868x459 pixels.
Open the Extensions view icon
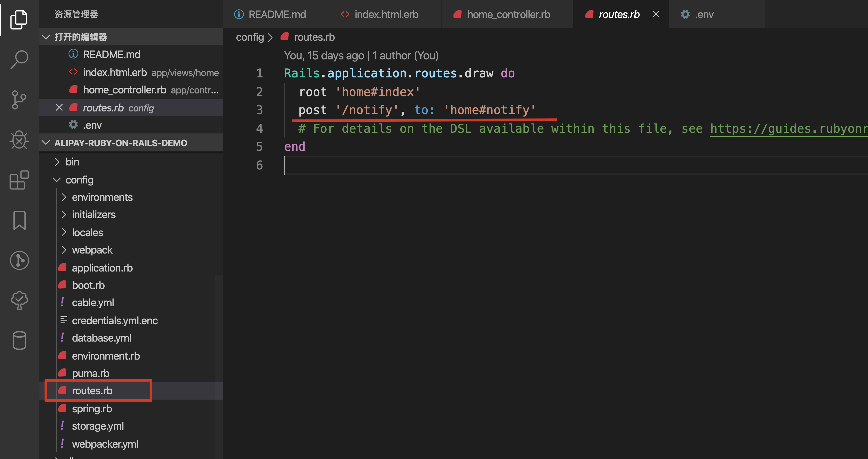(19, 180)
